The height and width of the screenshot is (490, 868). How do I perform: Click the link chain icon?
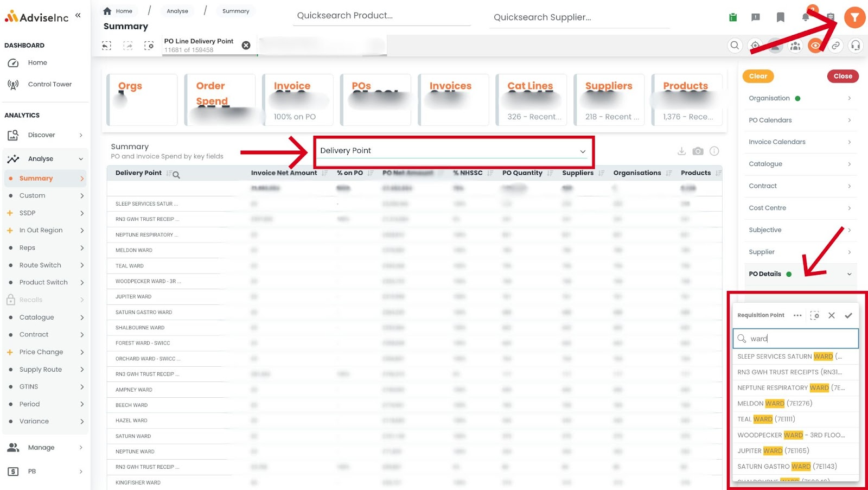click(x=836, y=46)
